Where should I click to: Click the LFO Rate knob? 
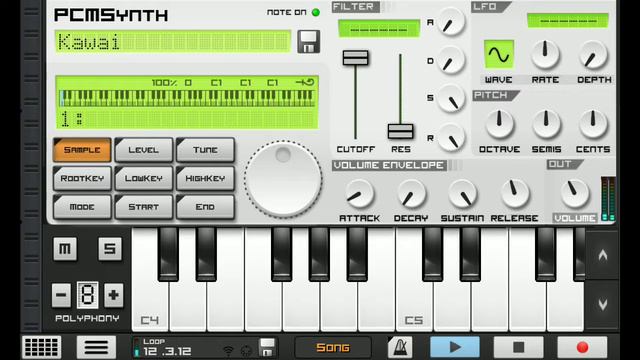(x=545, y=54)
